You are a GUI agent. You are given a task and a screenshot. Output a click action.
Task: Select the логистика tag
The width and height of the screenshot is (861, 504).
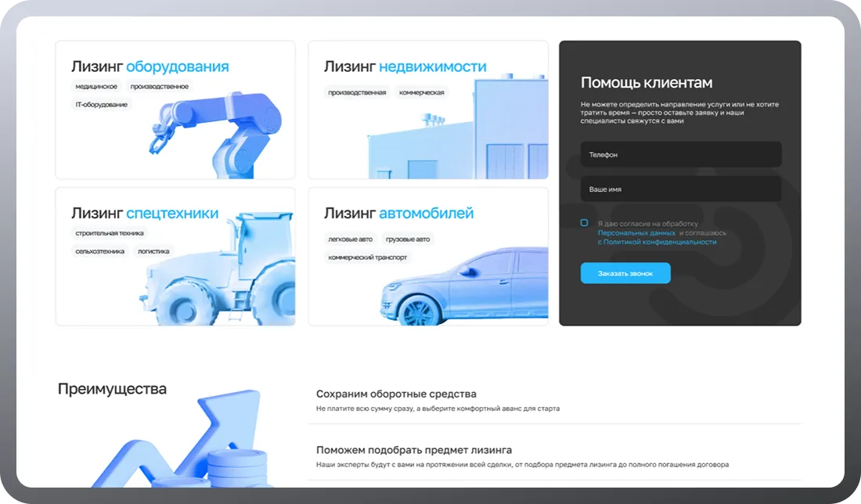pyautogui.click(x=153, y=251)
